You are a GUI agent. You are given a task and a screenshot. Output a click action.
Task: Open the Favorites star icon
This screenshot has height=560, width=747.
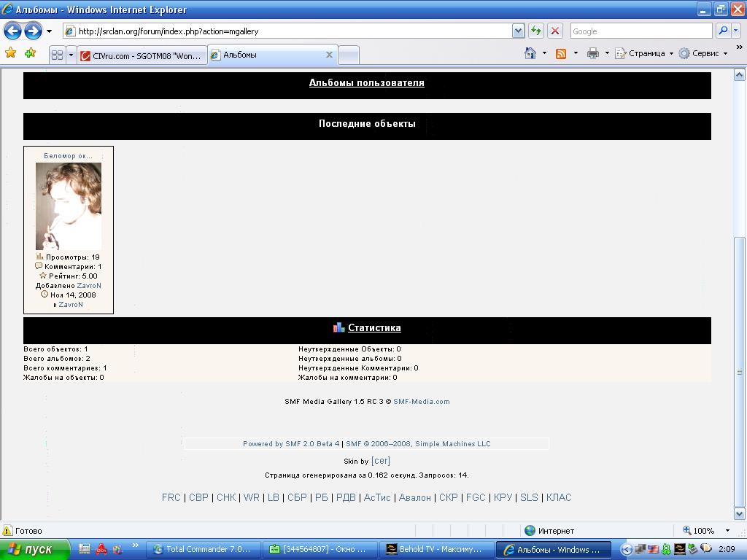tap(10, 53)
